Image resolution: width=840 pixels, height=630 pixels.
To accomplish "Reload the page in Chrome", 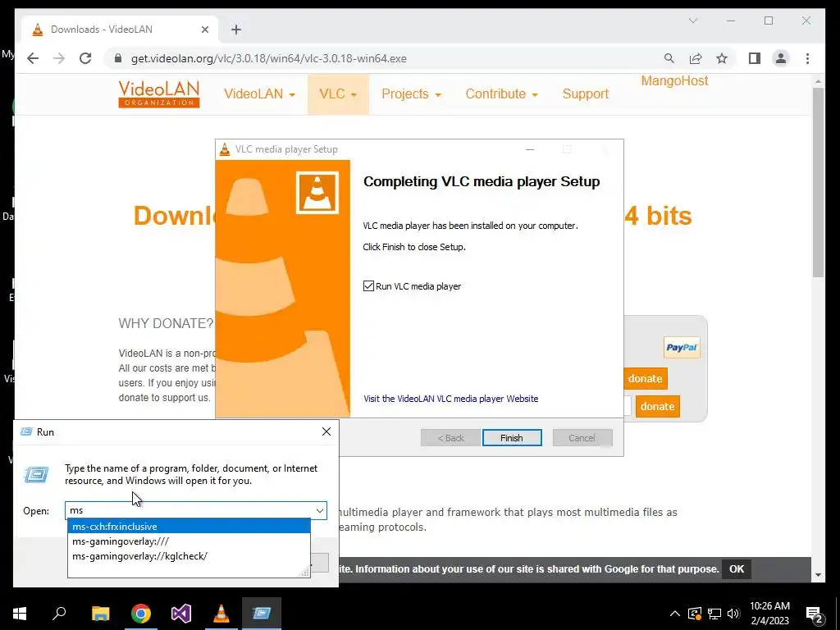I will 85,58.
